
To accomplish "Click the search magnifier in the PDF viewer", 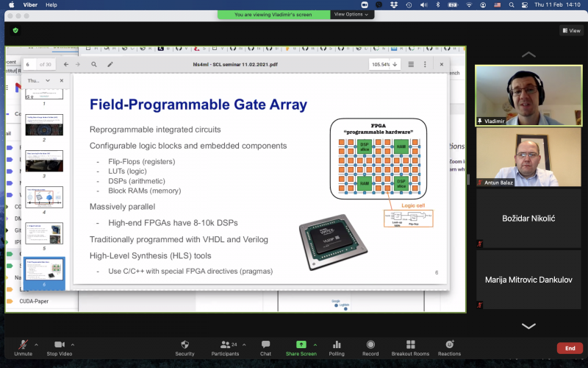I will (94, 64).
